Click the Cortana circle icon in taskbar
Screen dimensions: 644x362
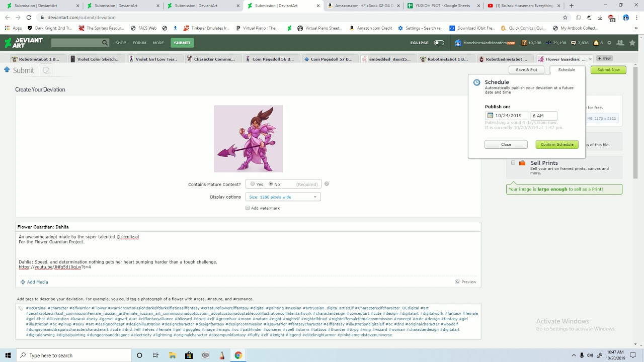click(139, 355)
